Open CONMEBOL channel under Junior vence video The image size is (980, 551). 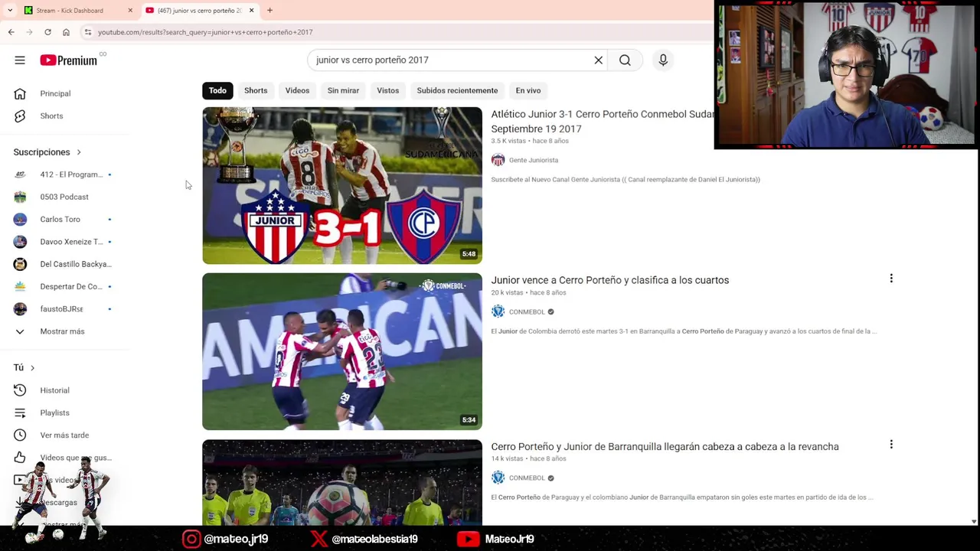click(x=527, y=311)
